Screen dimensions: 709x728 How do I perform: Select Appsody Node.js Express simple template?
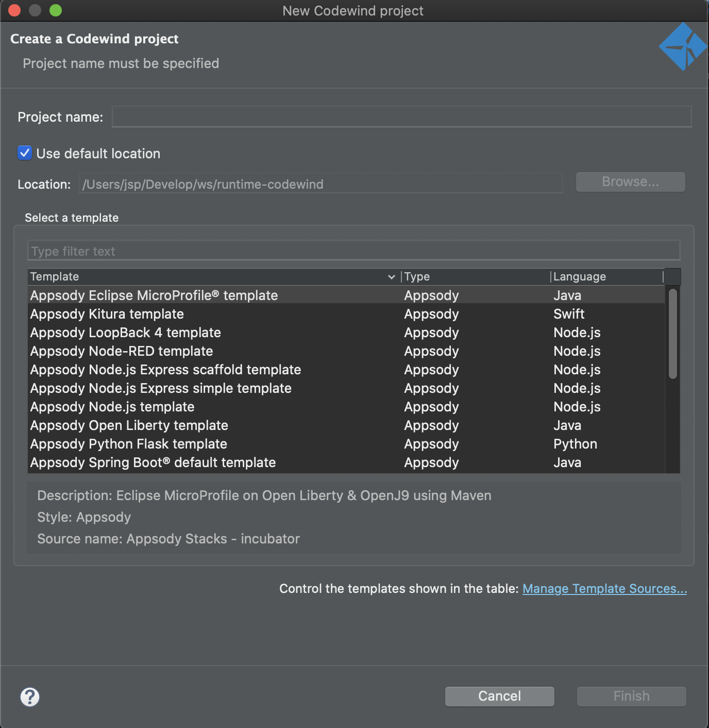click(x=346, y=388)
